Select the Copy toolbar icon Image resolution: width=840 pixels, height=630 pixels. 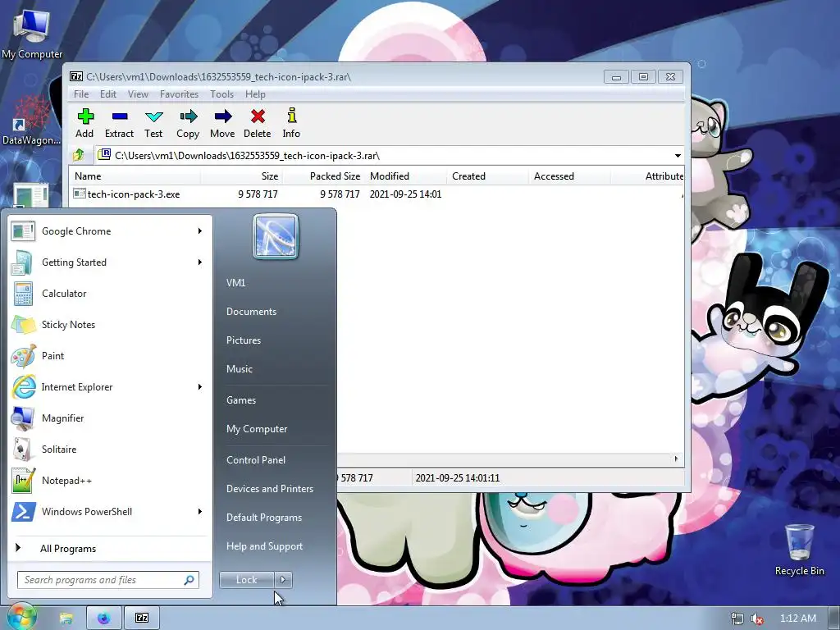click(188, 124)
